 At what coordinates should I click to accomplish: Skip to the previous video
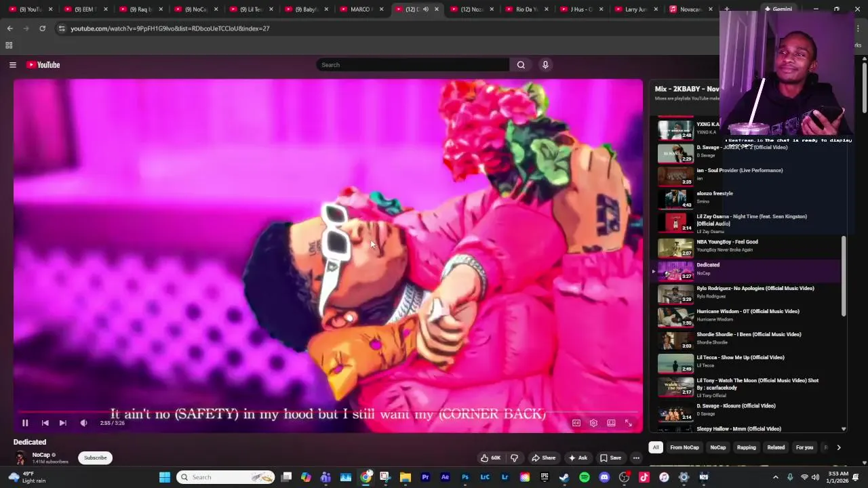[x=45, y=423]
